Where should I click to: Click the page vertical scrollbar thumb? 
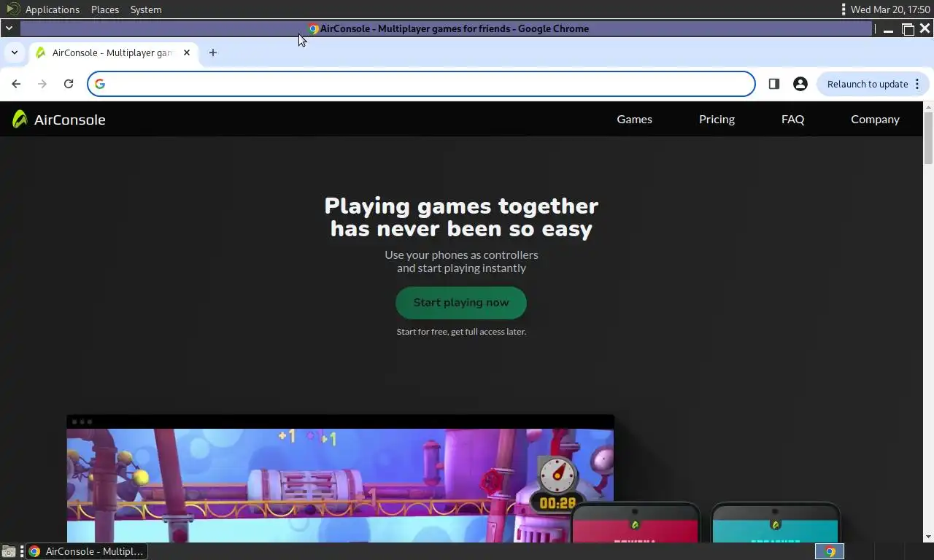[928, 139]
